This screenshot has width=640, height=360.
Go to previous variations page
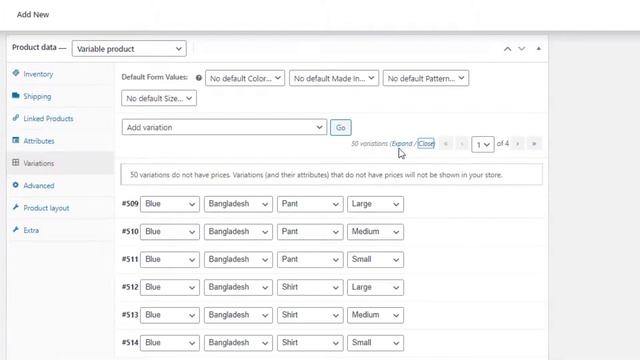click(x=462, y=144)
